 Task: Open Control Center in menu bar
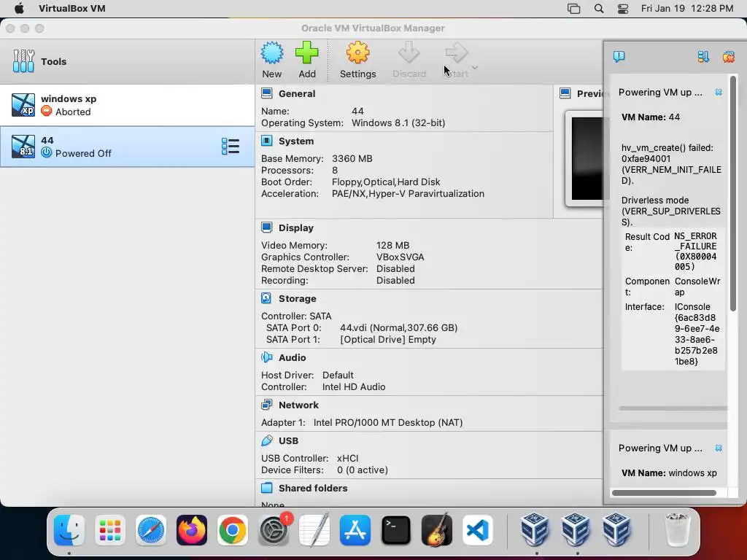tap(623, 9)
